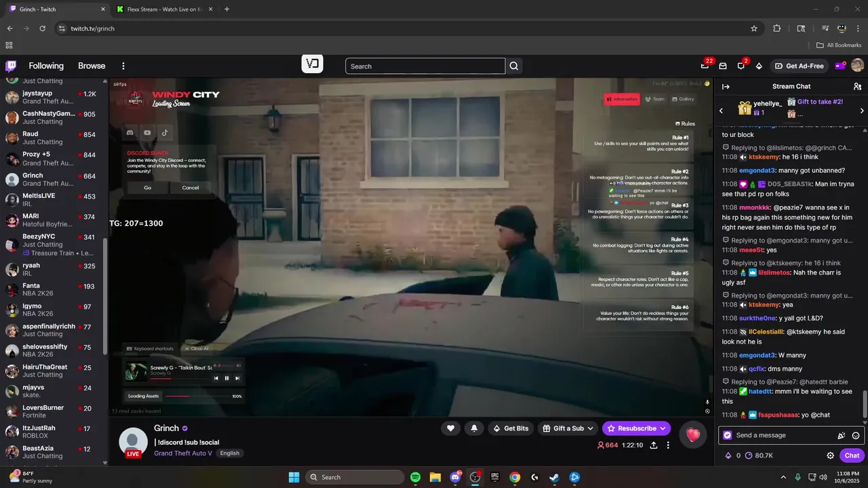The image size is (868, 488).
Task: Open MeltIsLIVE channel in sidebar
Action: tap(52, 199)
